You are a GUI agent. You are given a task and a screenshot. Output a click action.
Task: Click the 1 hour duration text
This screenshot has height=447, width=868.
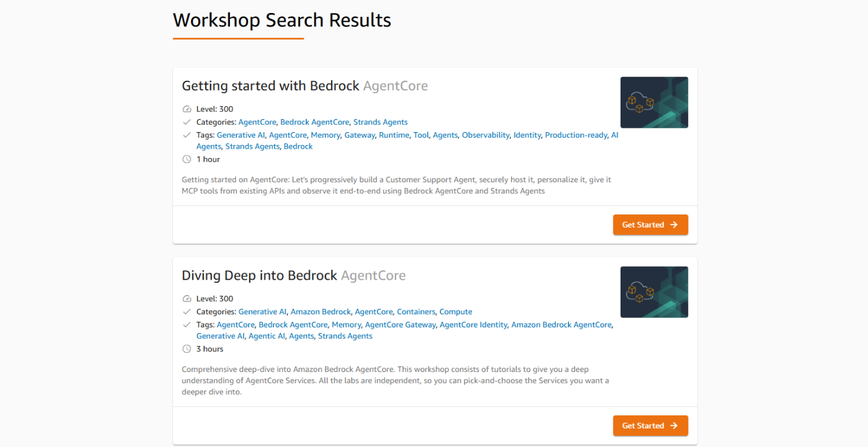[208, 159]
